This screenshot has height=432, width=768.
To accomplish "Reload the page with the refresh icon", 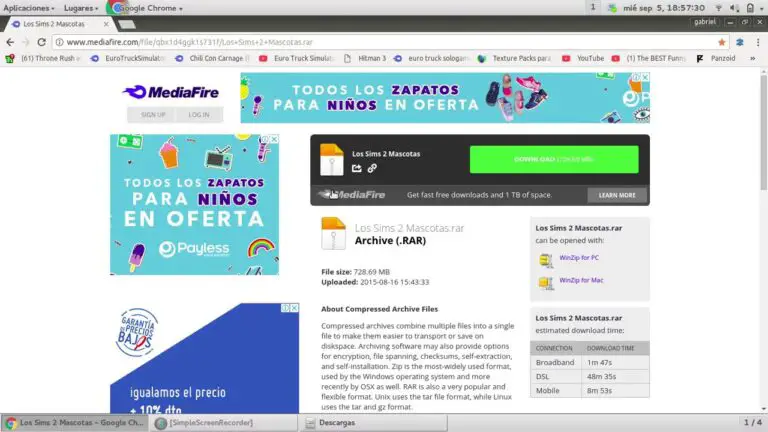I will [x=41, y=42].
